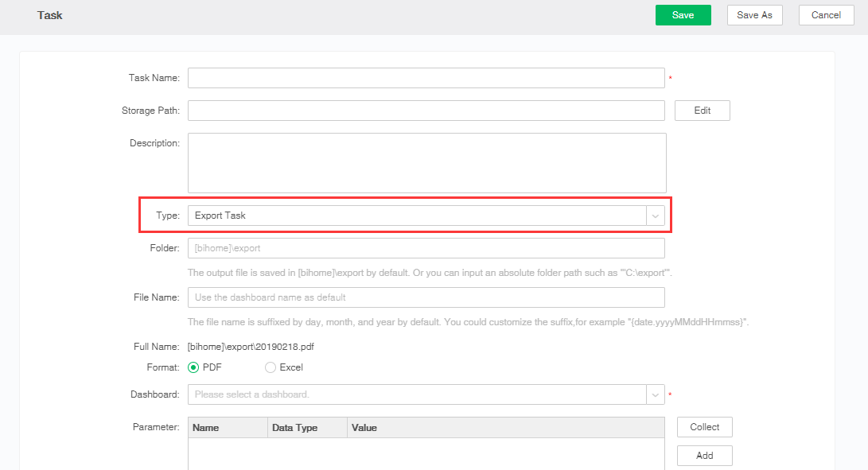Screen dimensions: 868x470
Task: Expand the Dashboard dropdown arrow
Action: pyautogui.click(x=656, y=394)
